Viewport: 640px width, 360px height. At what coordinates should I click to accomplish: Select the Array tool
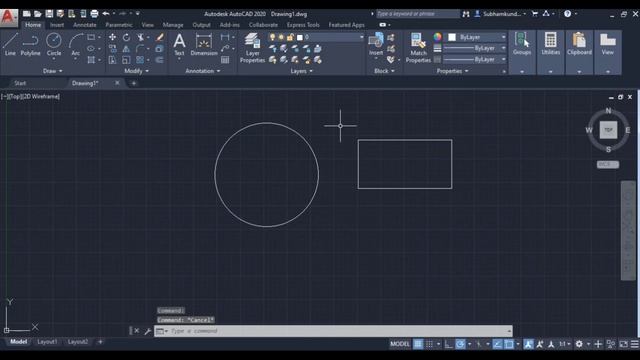pyautogui.click(x=140, y=60)
